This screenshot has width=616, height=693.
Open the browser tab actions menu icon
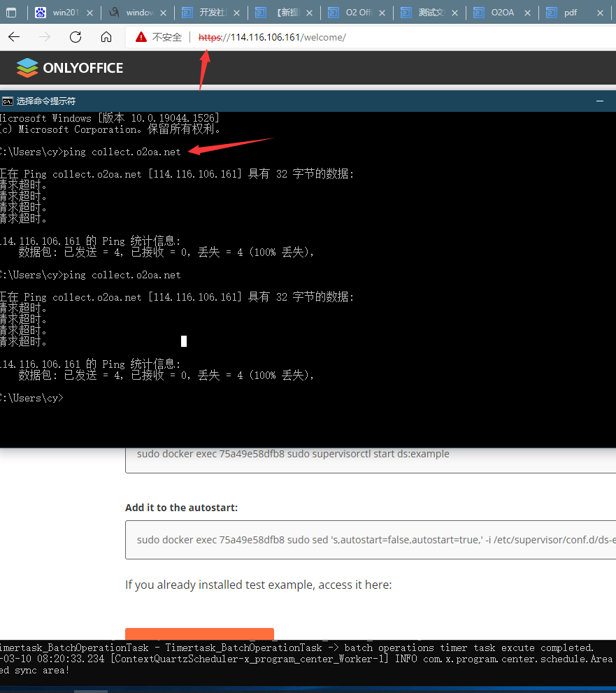[x=11, y=13]
